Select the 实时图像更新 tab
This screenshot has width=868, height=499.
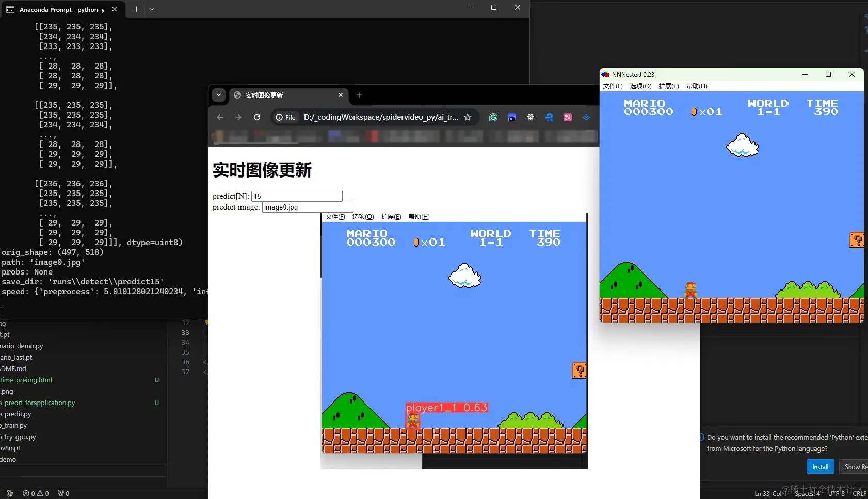pos(288,95)
